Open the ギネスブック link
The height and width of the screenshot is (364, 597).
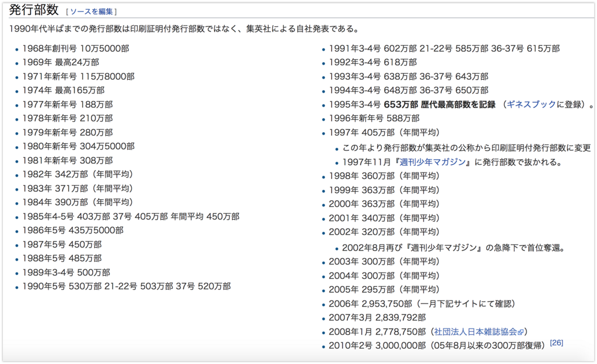click(531, 105)
